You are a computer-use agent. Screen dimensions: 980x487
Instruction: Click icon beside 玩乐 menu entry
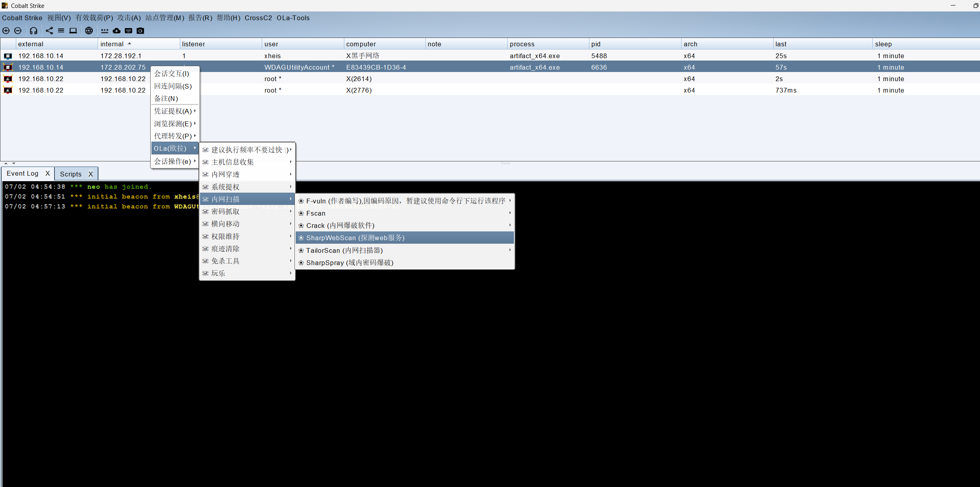coord(205,273)
